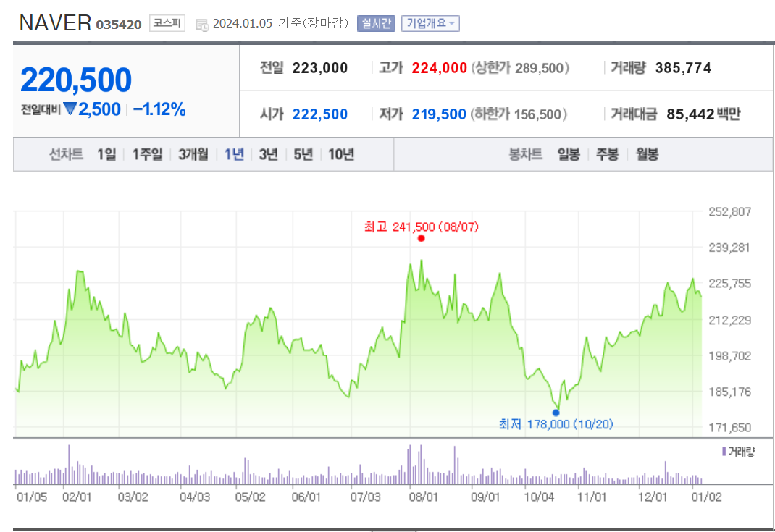The height and width of the screenshot is (532, 775).
Task: Select the 1년 line chart period
Action: (x=234, y=155)
